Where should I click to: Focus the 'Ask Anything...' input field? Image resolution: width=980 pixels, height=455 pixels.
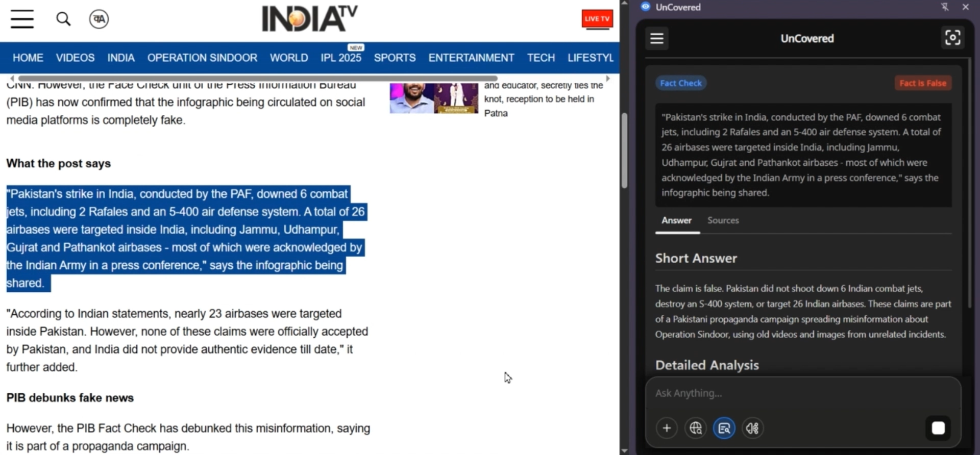pyautogui.click(x=803, y=393)
